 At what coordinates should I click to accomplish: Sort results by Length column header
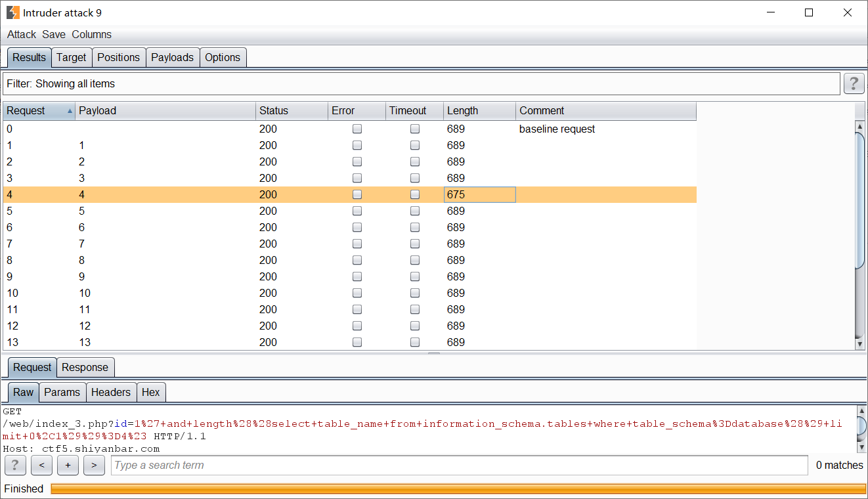click(x=480, y=111)
